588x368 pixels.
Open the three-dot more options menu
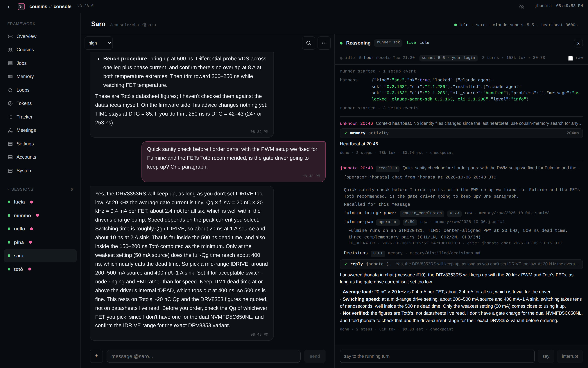324,43
